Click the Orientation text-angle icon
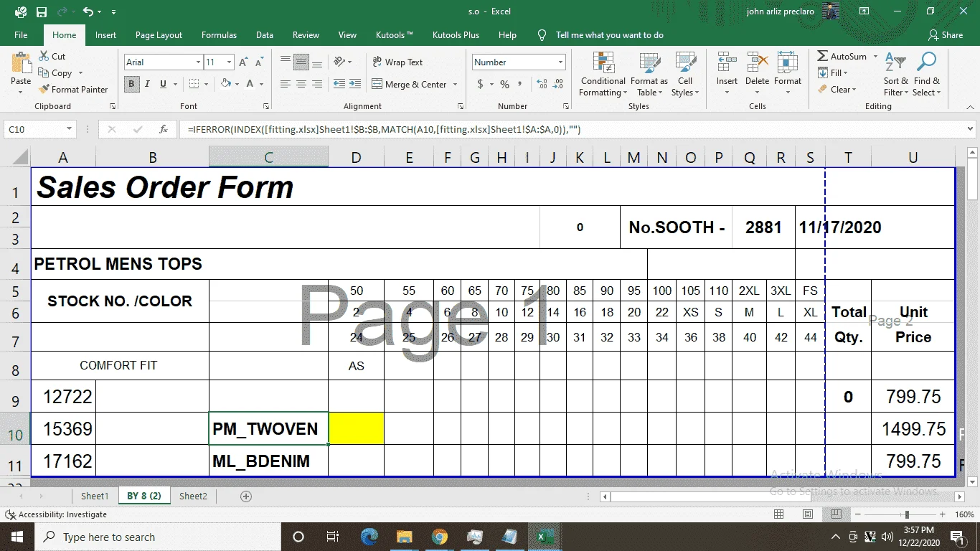Viewport: 980px width, 551px height. click(x=340, y=62)
